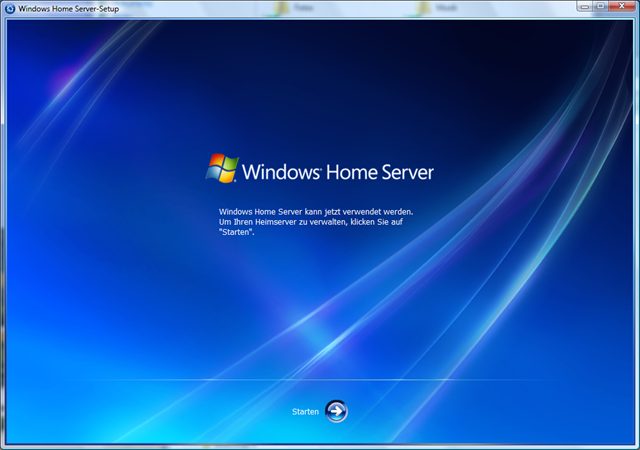Click the setup icon in the title bar
This screenshot has width=640, height=450.
click(10, 9)
